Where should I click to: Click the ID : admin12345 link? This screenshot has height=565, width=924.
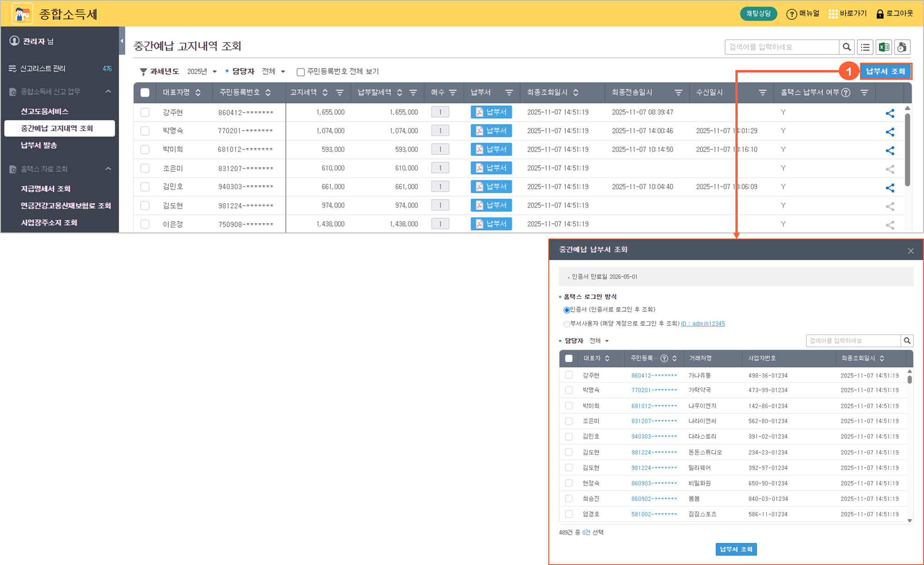(x=703, y=324)
